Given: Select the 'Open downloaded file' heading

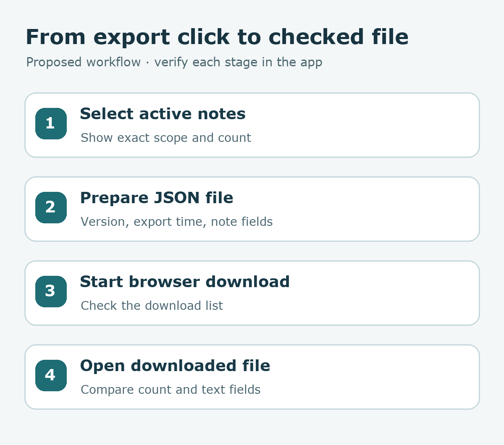Looking at the screenshot, I should 175,366.
